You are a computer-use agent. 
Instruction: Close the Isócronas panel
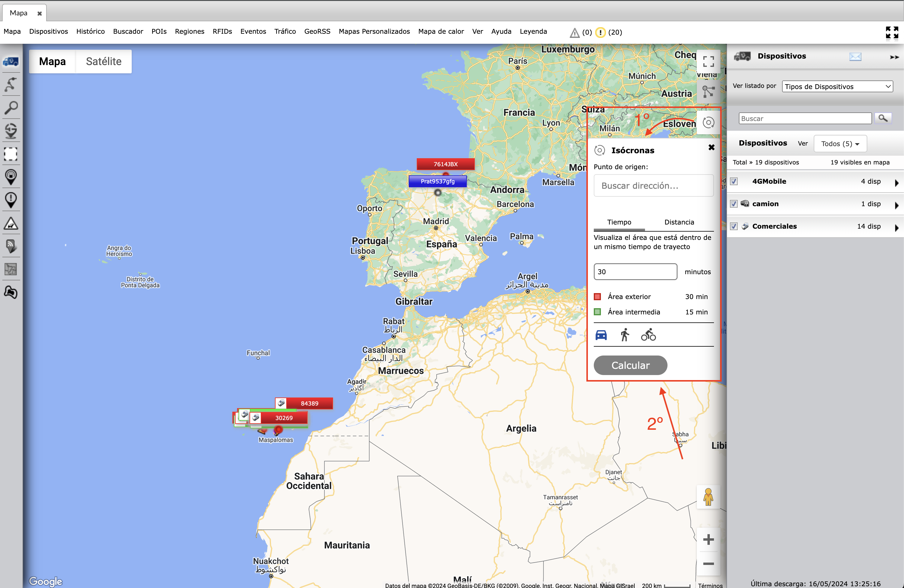tap(711, 147)
